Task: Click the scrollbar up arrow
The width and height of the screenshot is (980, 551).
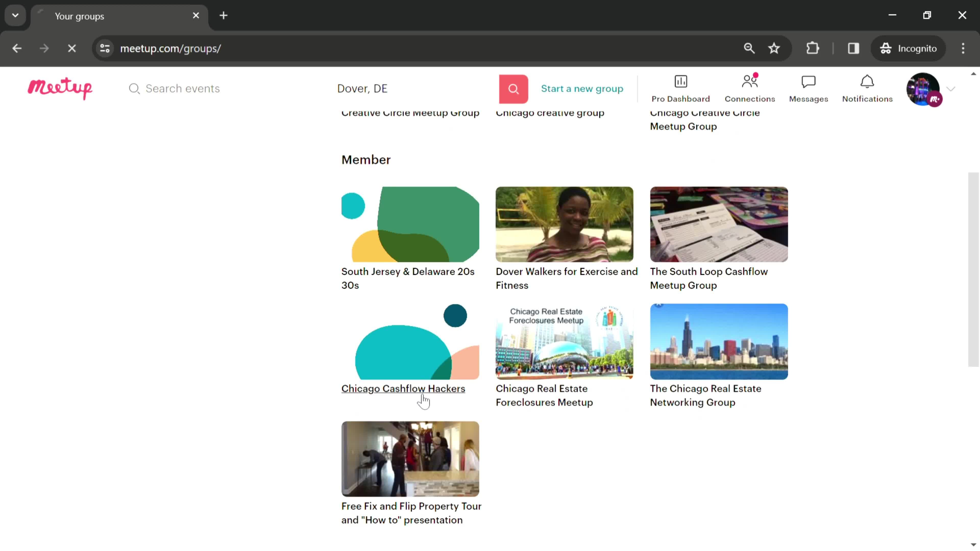Action: 973,74
